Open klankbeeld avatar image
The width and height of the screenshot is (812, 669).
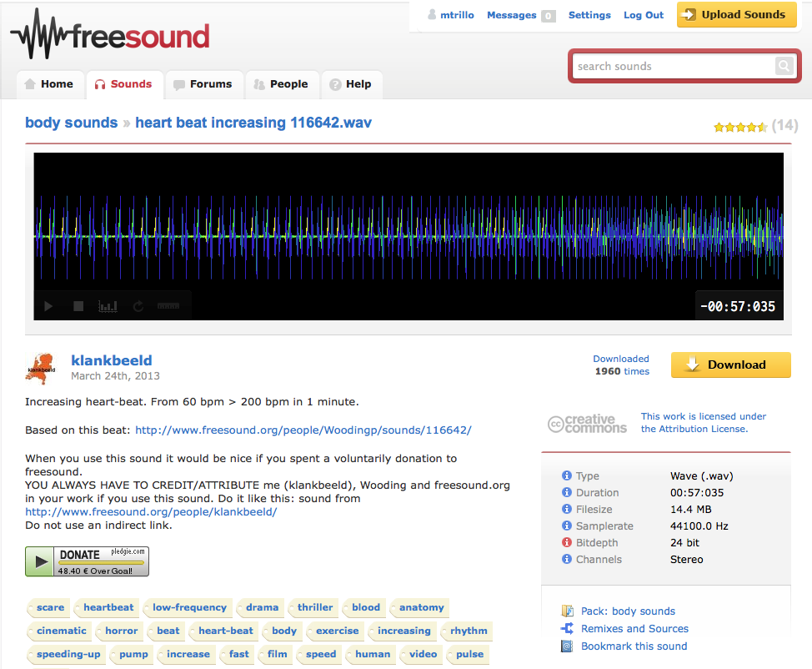pos(41,369)
